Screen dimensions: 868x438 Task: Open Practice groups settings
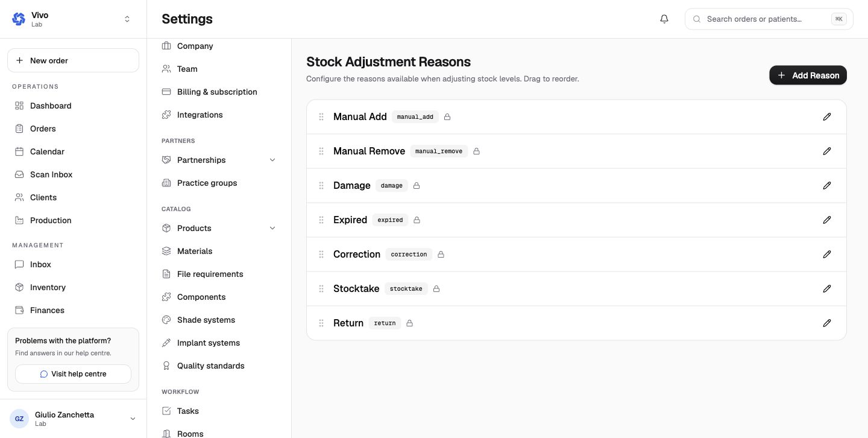219,183
